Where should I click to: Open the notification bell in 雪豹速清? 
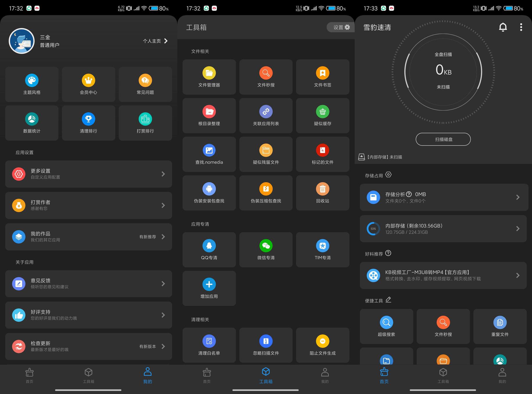pos(503,27)
